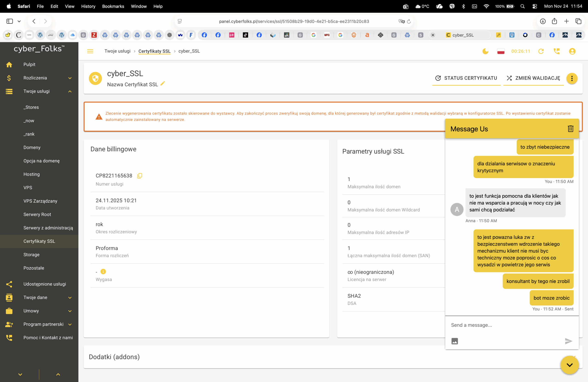Click the phone callback icon in header

click(556, 51)
